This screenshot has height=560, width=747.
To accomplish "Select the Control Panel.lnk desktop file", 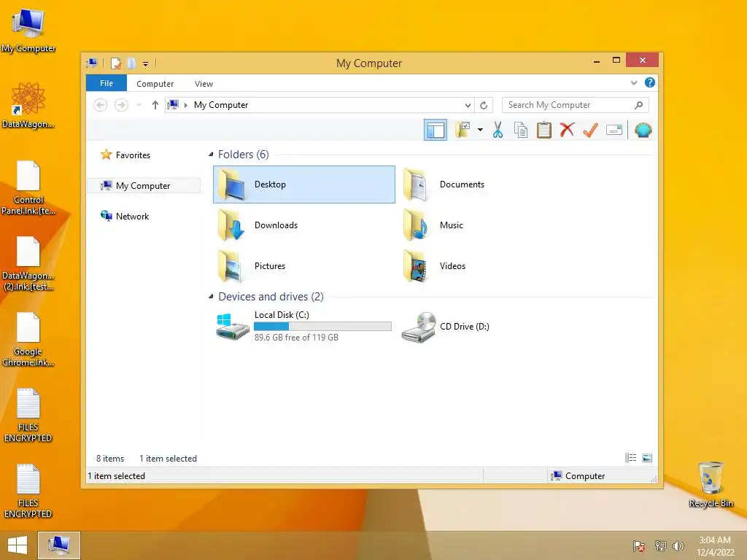I will coord(28,187).
